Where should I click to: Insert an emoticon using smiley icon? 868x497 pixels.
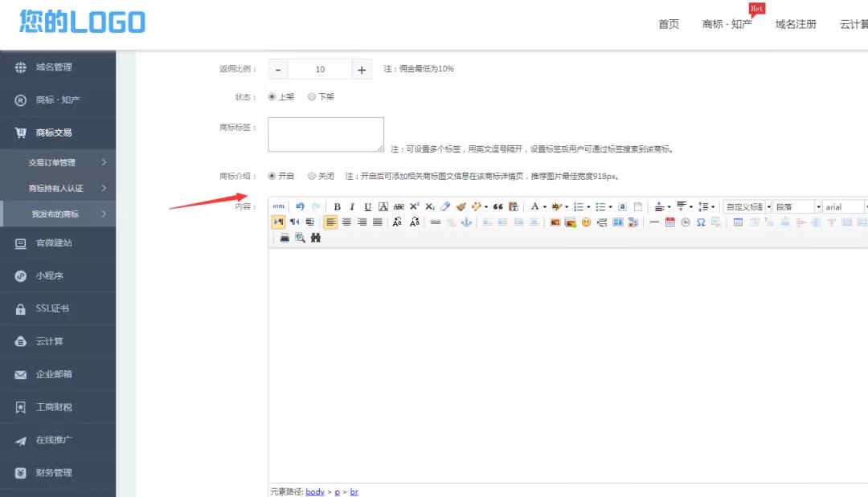586,222
